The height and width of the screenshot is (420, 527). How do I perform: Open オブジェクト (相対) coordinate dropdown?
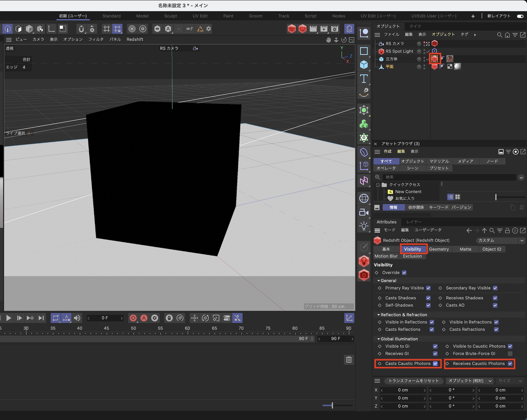pyautogui.click(x=470, y=381)
